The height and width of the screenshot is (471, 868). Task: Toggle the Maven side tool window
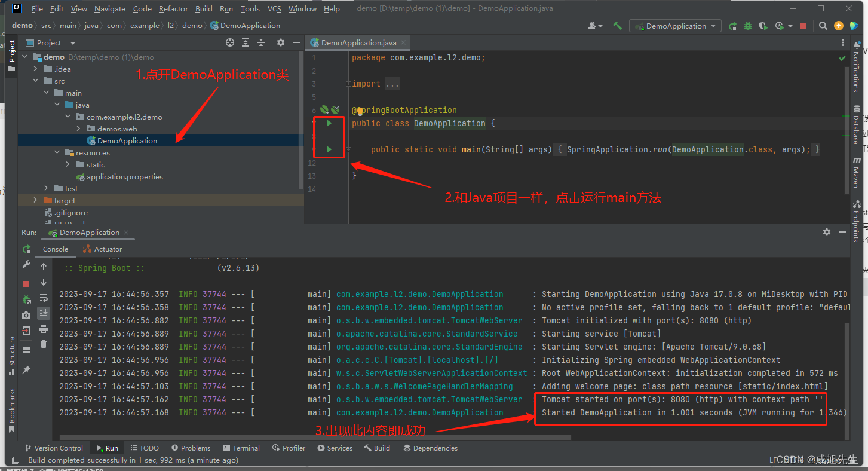point(855,172)
